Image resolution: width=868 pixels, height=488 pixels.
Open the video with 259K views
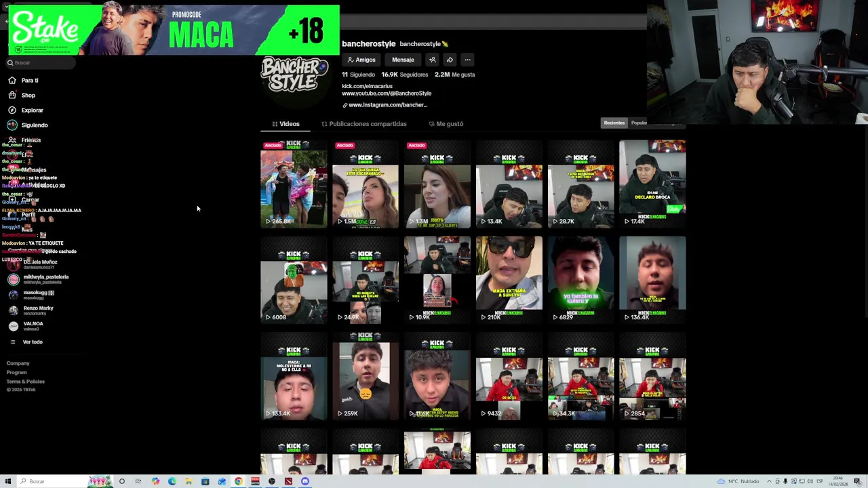point(366,376)
